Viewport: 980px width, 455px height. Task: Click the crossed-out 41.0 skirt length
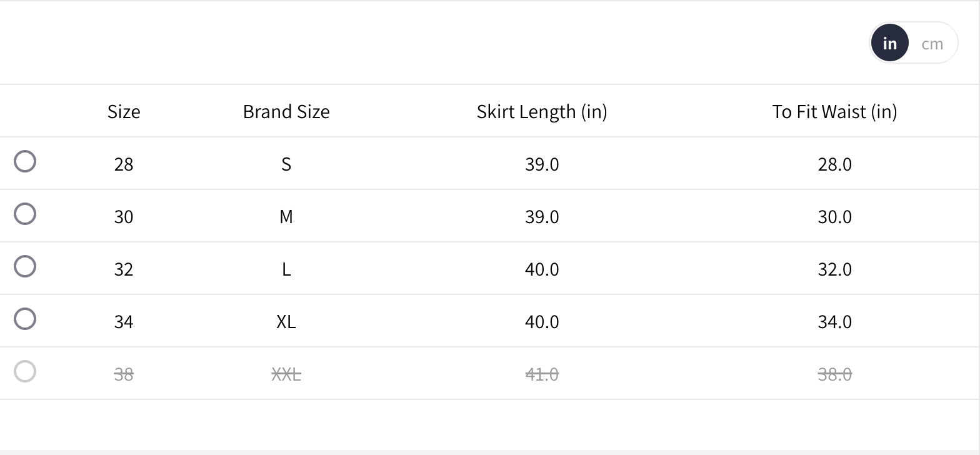click(542, 374)
